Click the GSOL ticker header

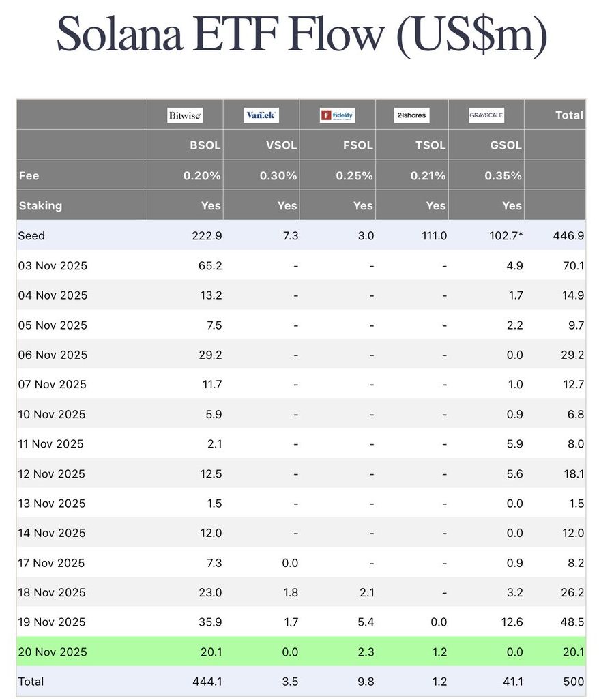(506, 145)
